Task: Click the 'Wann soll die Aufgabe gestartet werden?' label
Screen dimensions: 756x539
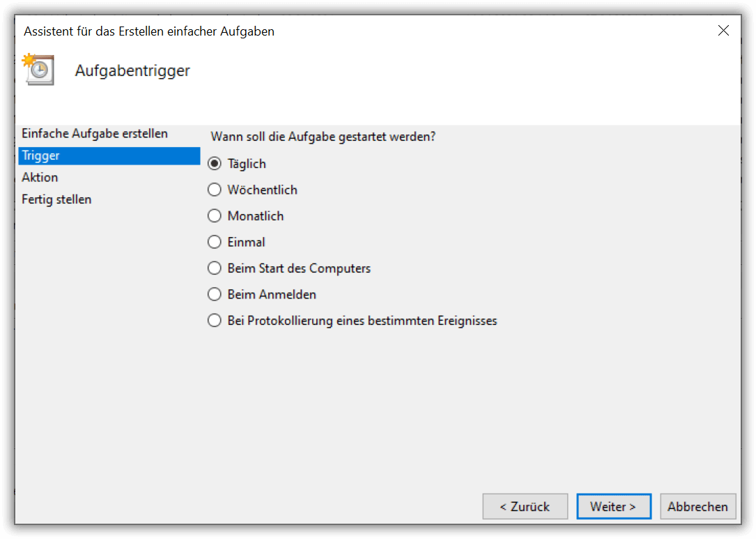Action: [323, 137]
